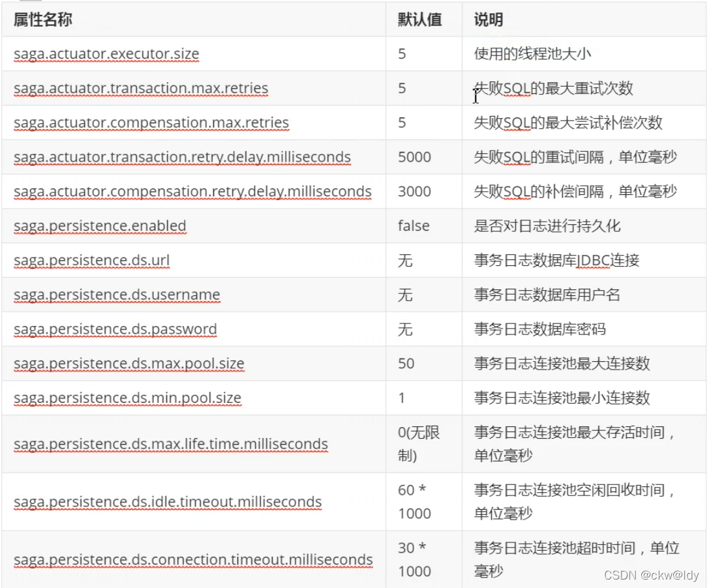The width and height of the screenshot is (709, 588).
Task: Click description 事务日志连接池最小连接数
Action: pos(562,398)
